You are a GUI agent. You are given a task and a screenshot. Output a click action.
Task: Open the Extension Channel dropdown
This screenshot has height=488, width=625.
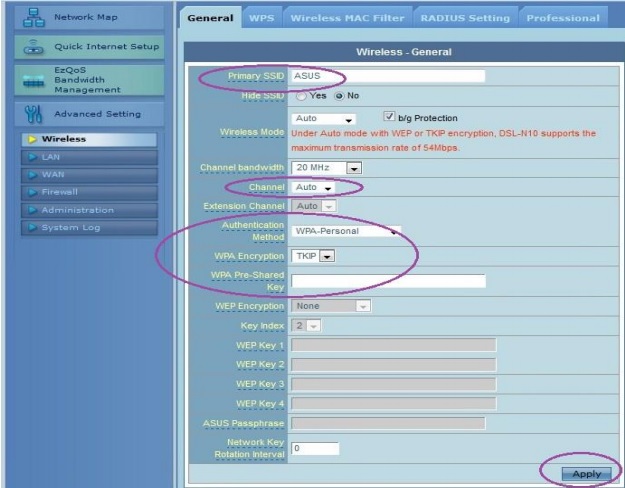(313, 206)
